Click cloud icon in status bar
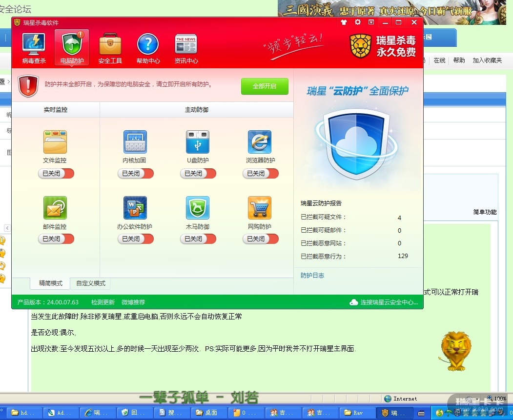This screenshot has width=513, height=420. 354,302
